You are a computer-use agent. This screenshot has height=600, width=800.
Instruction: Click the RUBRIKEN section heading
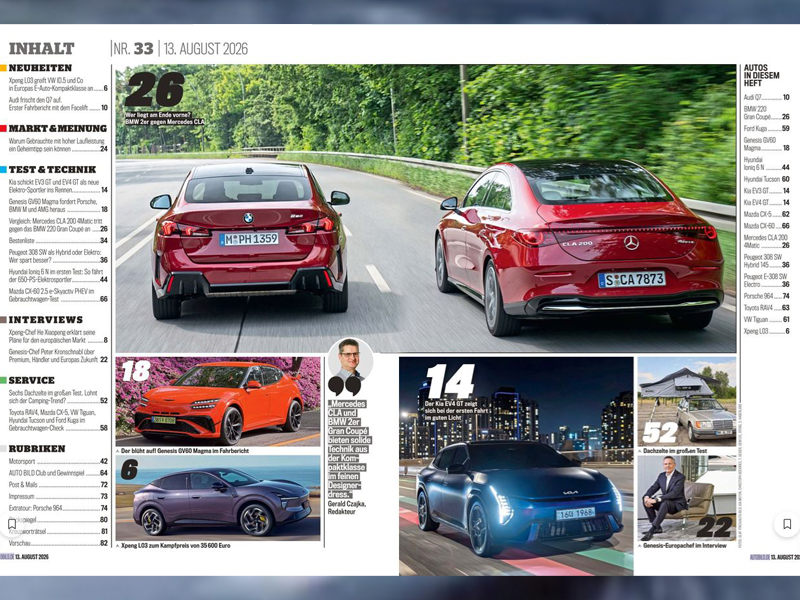point(37,449)
